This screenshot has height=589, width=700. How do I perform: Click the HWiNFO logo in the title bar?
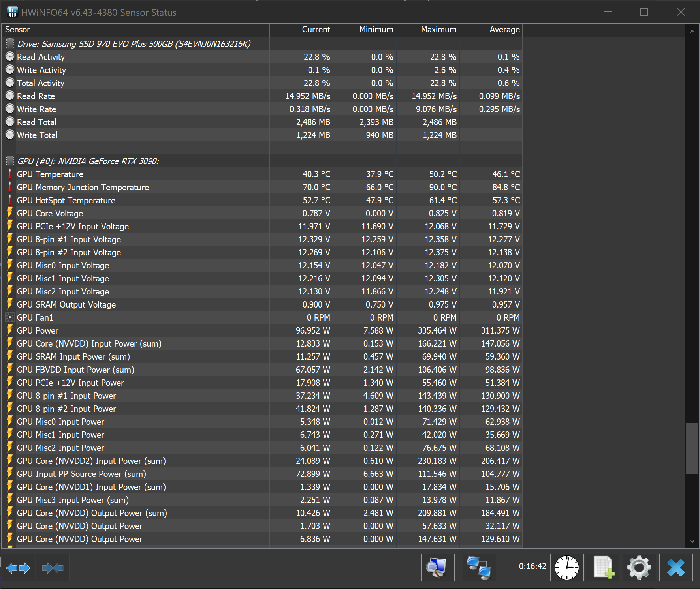tap(12, 12)
